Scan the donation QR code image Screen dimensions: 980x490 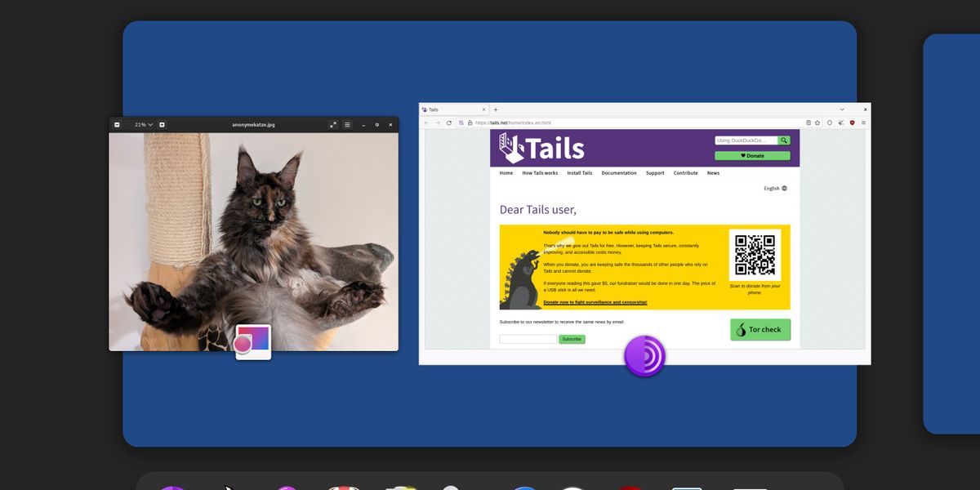click(755, 255)
